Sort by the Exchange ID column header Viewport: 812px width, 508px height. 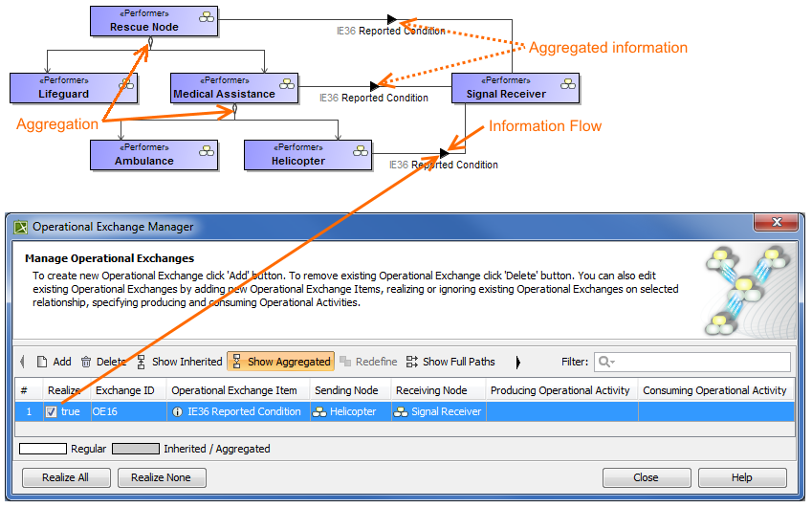tap(128, 390)
